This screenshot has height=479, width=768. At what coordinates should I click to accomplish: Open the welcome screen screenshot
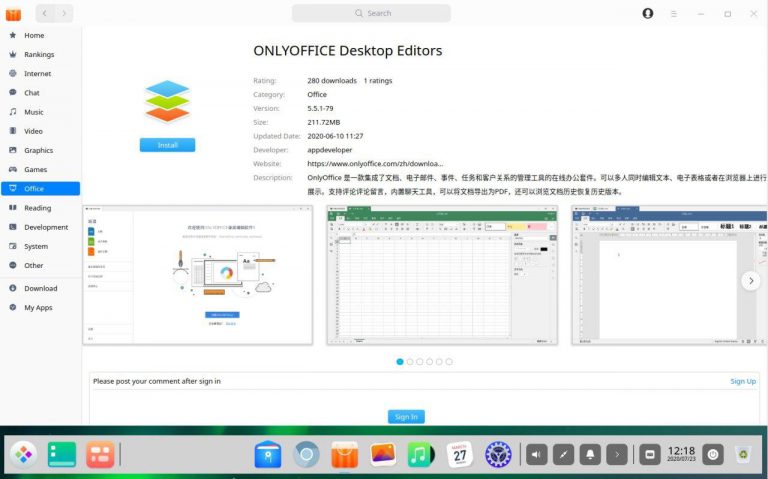click(x=197, y=275)
